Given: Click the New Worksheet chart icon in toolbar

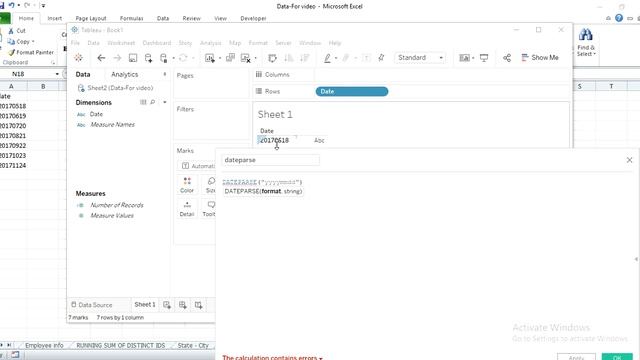Looking at the screenshot, I should (209, 58).
